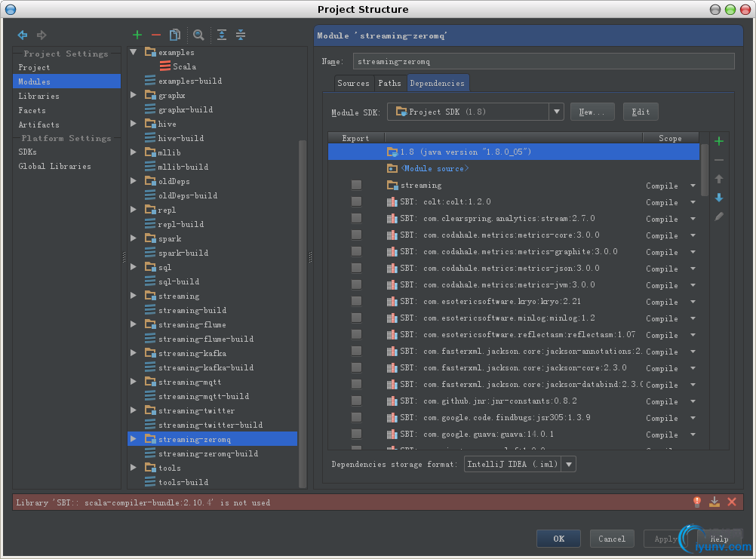Select the tools-build module

pyautogui.click(x=177, y=482)
